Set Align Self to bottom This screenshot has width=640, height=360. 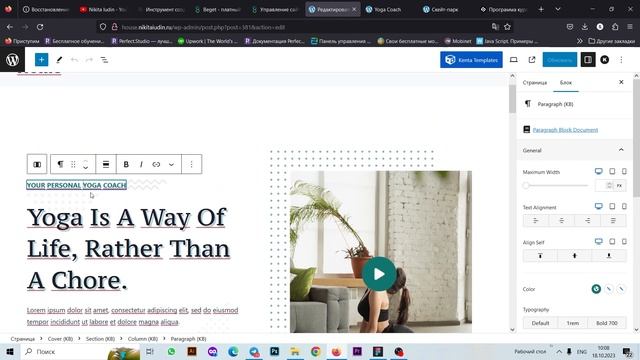609,256
